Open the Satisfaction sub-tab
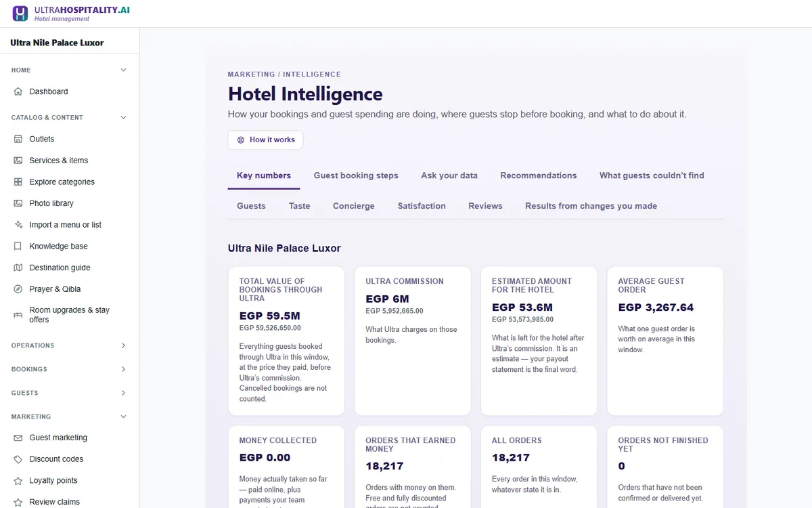 (422, 206)
